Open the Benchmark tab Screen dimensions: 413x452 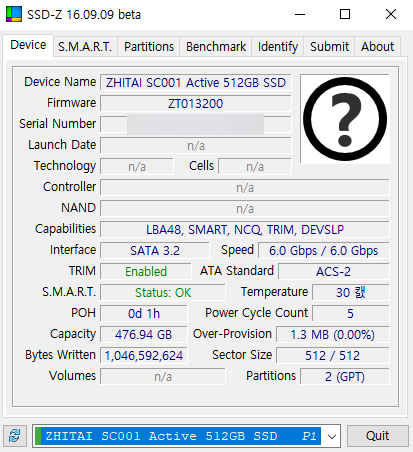point(216,47)
